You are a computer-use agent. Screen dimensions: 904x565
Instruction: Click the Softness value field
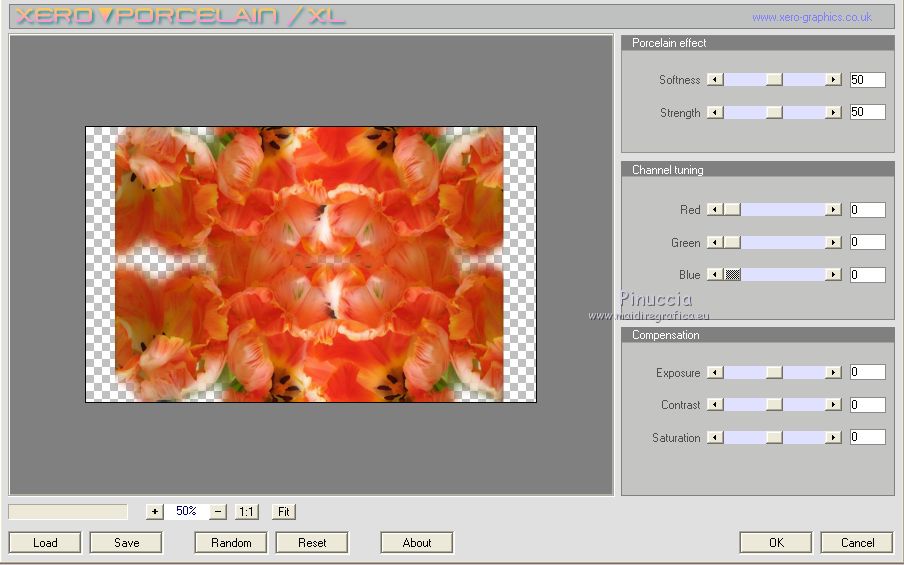point(868,80)
